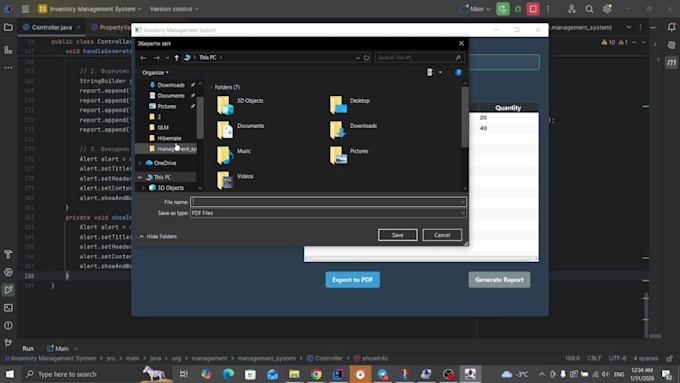Select Downloads in the quick access list
The width and height of the screenshot is (680, 383).
[171, 85]
